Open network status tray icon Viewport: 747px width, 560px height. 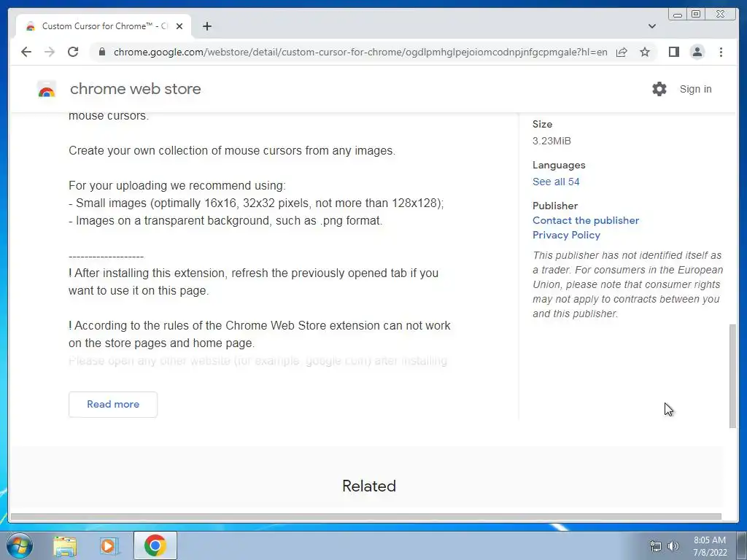tap(656, 546)
